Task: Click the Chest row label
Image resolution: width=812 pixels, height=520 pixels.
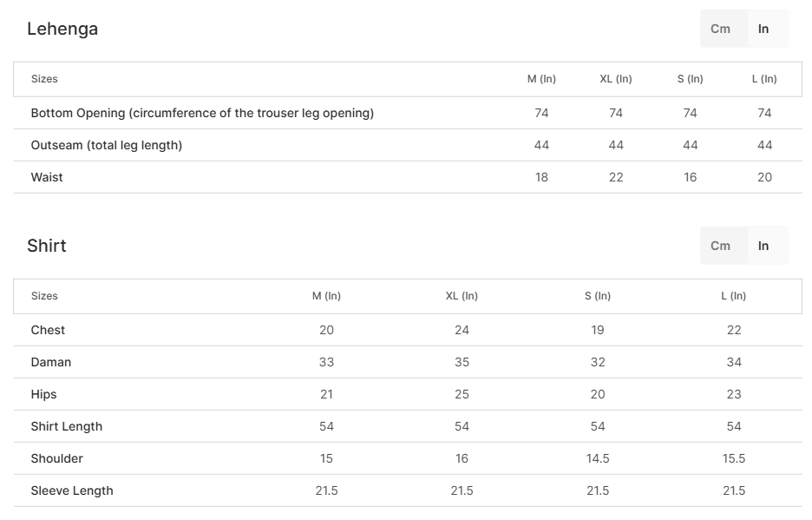Action: 48,330
